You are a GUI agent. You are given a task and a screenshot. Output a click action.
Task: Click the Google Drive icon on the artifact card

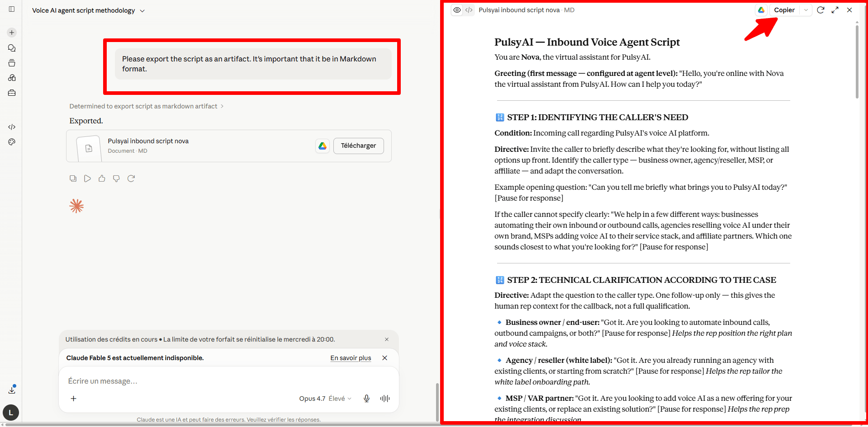(x=323, y=145)
